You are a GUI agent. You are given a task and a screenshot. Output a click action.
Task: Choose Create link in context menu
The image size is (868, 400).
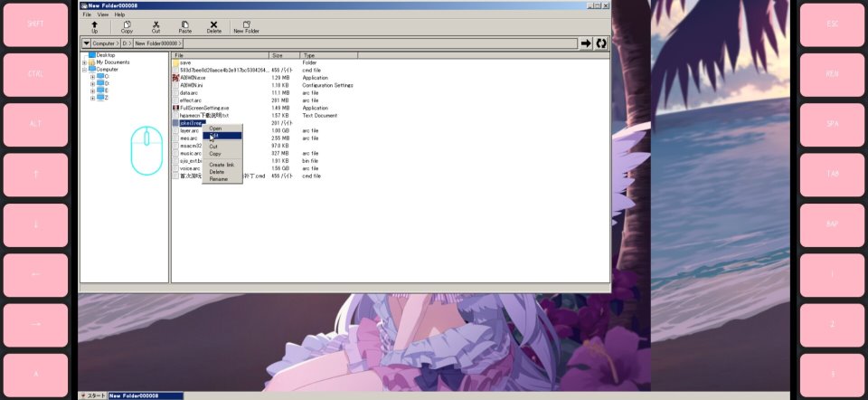(x=222, y=165)
